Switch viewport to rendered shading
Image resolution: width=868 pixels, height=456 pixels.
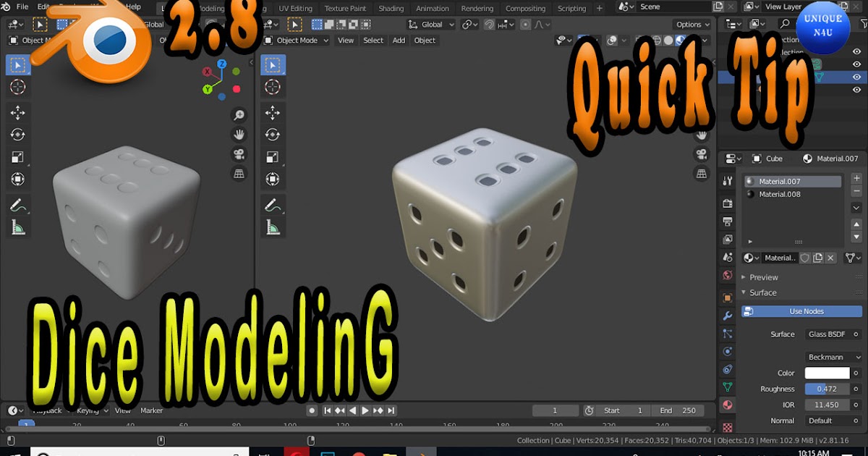click(x=680, y=40)
